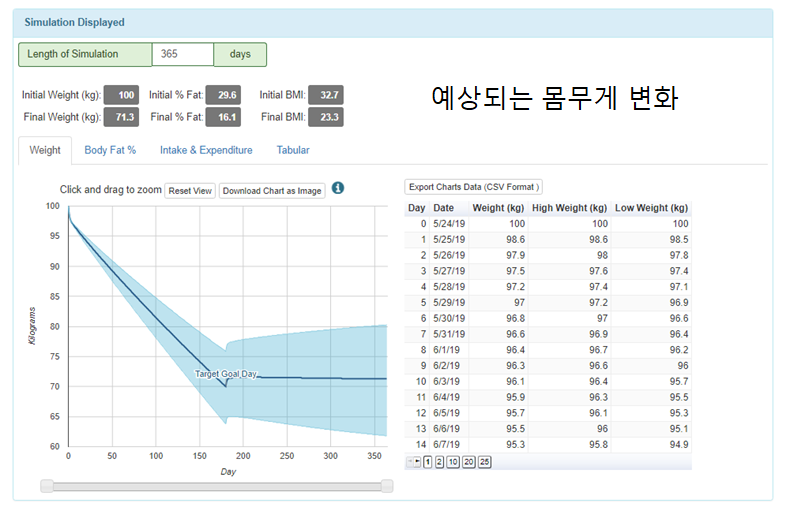Click the Initial % Fat value 29.6

pyautogui.click(x=224, y=95)
